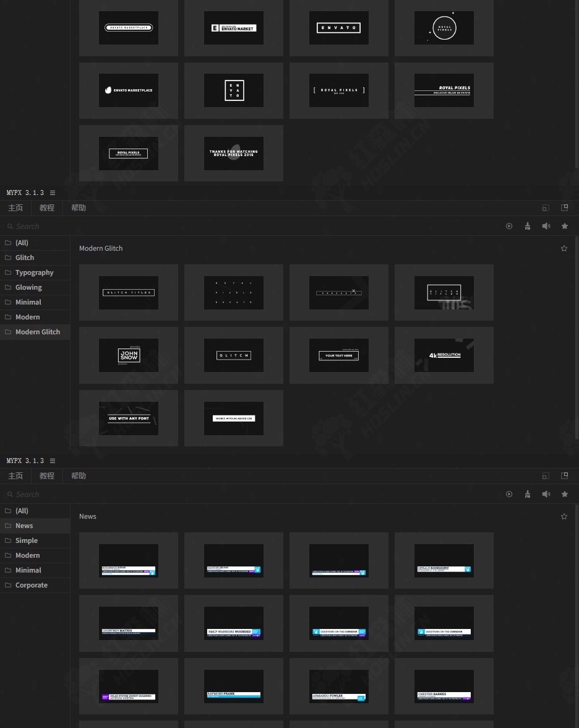579x728 pixels.
Task: Open the GERALD RODRIGUEZ lower-third preset
Action: click(444, 560)
